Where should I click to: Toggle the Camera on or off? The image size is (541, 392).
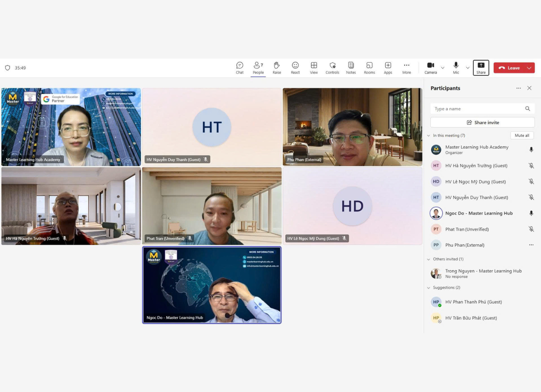pyautogui.click(x=430, y=68)
